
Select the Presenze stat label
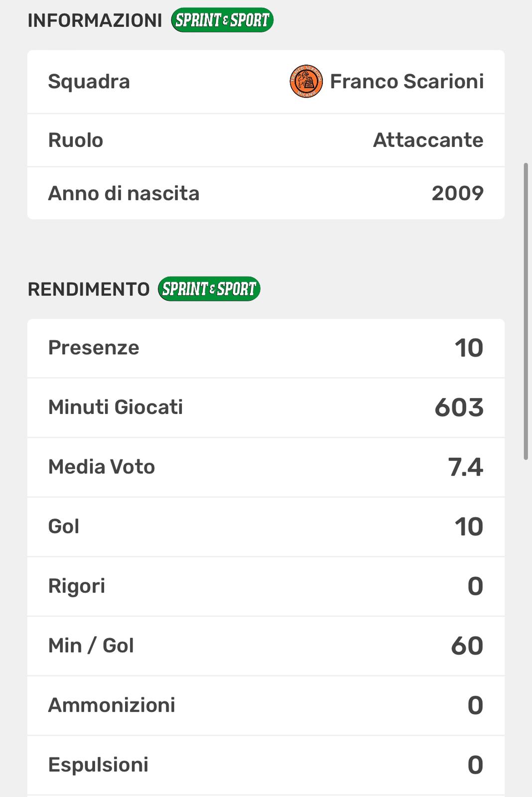94,348
